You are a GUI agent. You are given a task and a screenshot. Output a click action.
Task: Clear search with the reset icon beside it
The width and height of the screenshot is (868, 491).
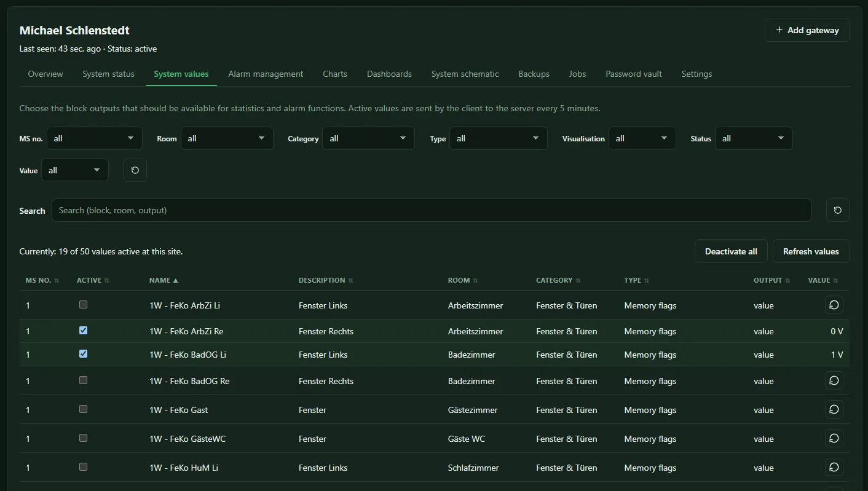coord(837,210)
